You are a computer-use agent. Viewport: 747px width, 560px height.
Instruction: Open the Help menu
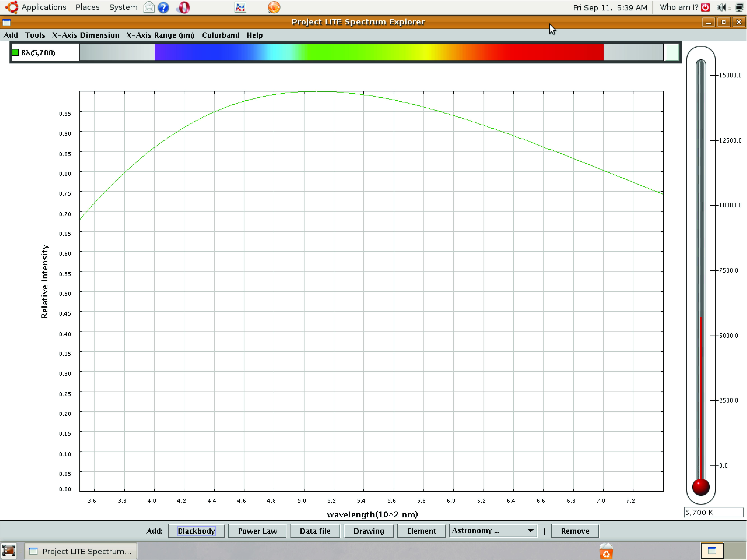pos(255,35)
